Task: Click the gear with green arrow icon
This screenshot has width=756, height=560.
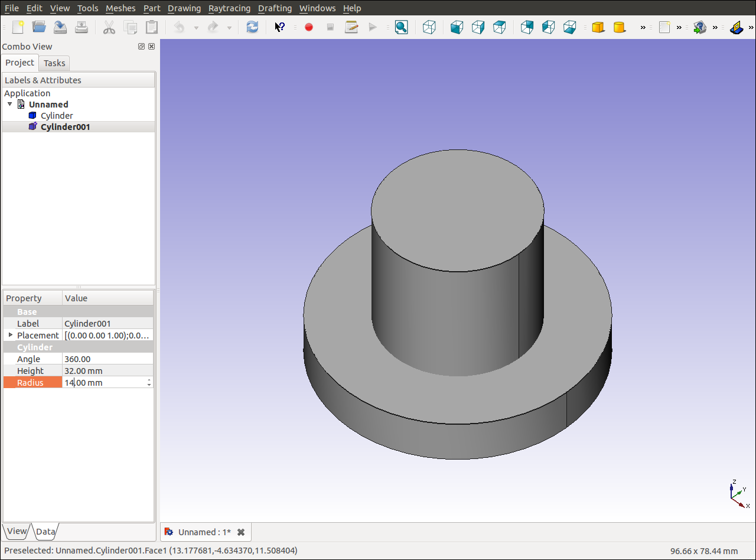Action: [x=700, y=27]
